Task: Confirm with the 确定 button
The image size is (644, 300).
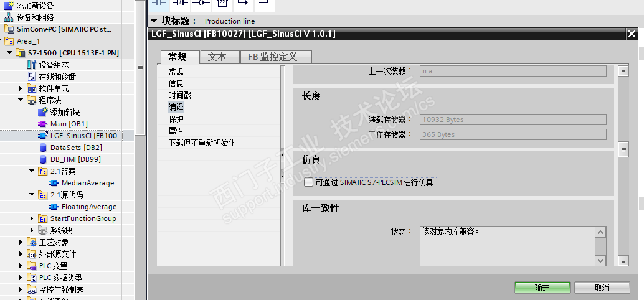Action: coord(542,288)
